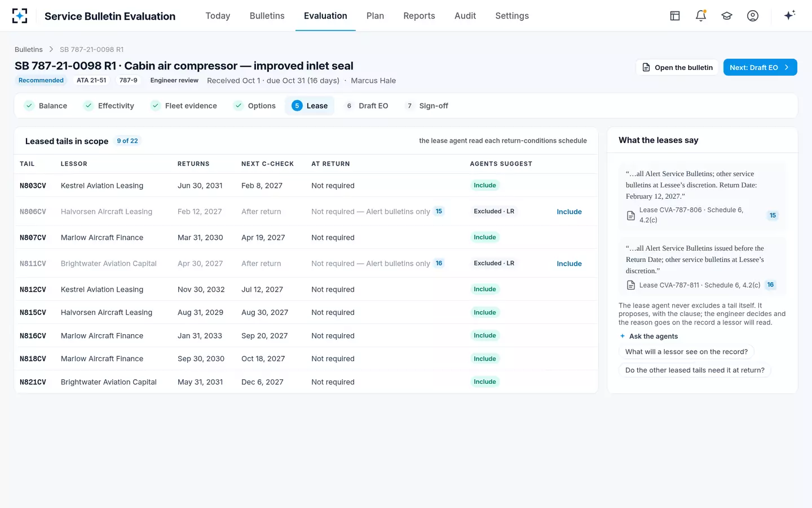This screenshot has height=508, width=812.
Task: Click the 9 of 22 count badge
Action: 127,141
